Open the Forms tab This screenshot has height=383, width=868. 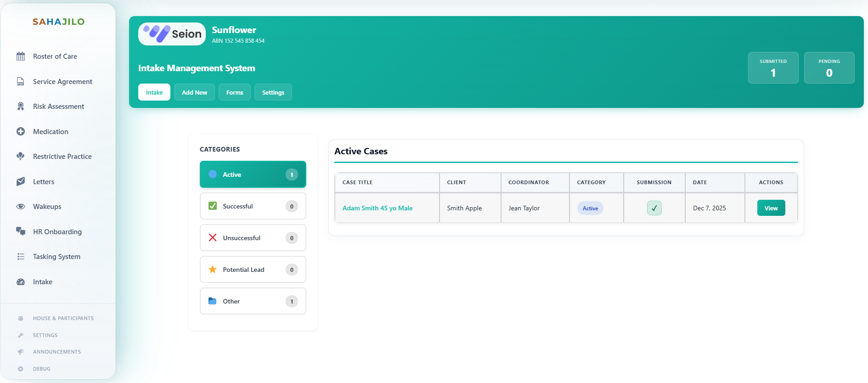coord(234,92)
